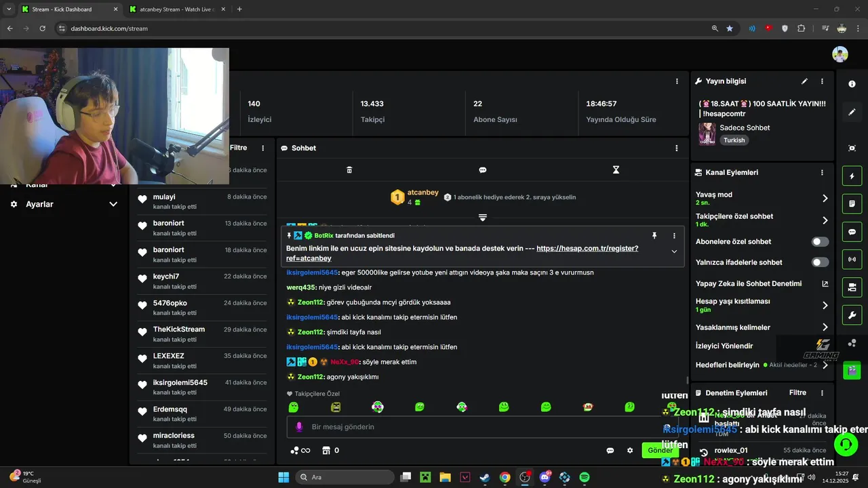Open the info icon in right sidebar

point(852,84)
